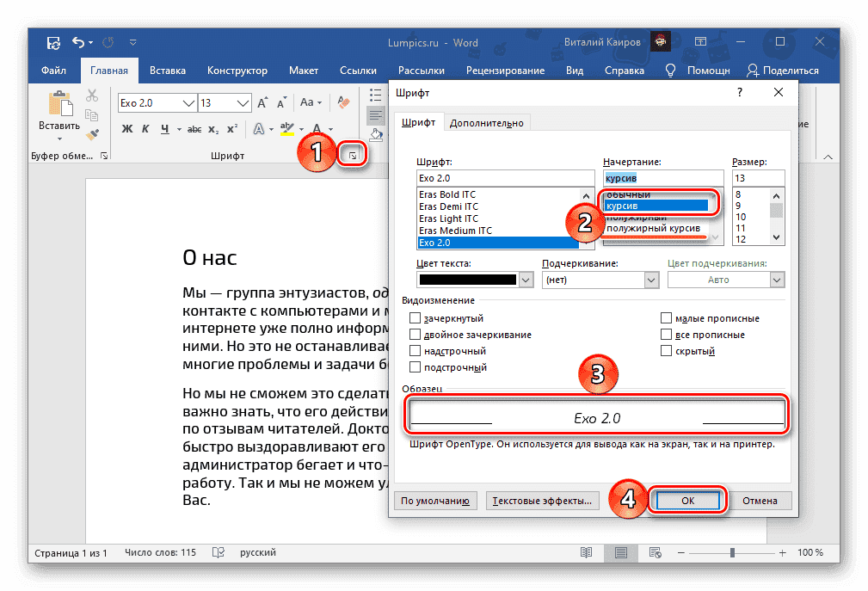Switch to the Дополнительно tab
This screenshot has width=868, height=591.
pyautogui.click(x=487, y=122)
